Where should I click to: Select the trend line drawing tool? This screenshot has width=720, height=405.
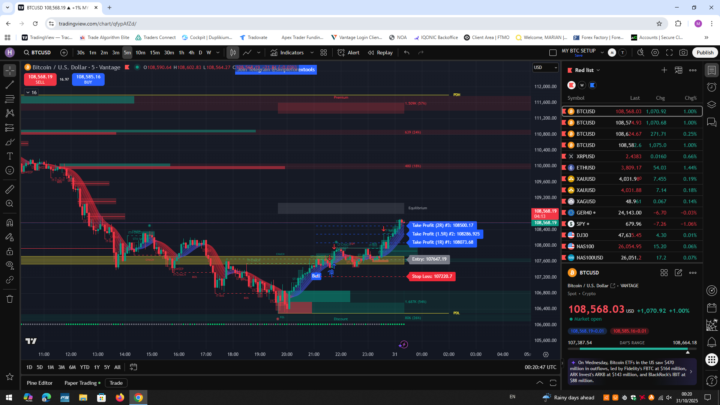(10, 85)
